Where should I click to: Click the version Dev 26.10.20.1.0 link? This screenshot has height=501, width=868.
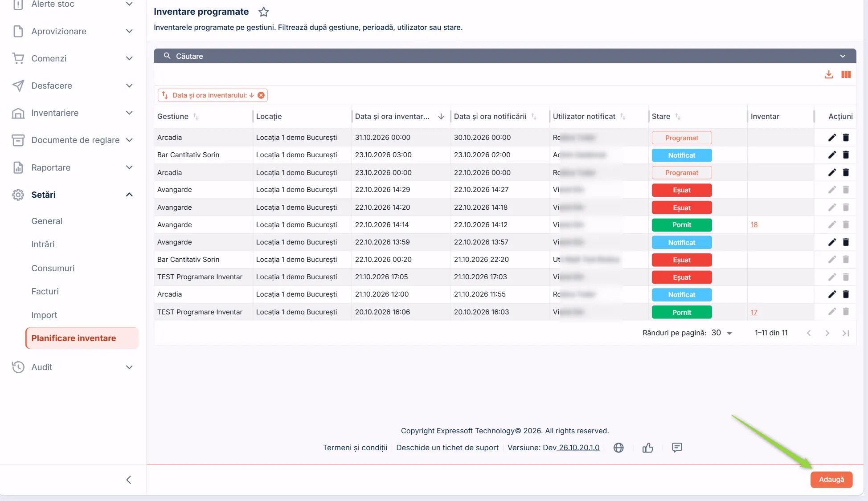coord(579,448)
